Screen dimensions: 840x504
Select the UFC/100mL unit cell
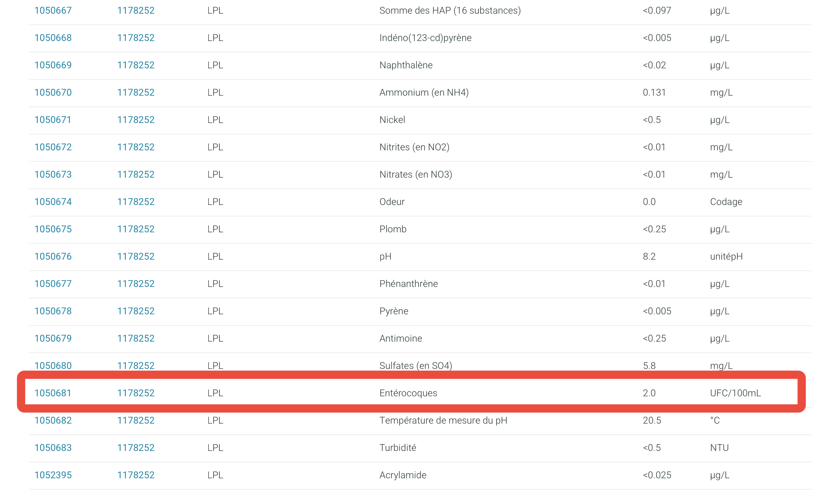[735, 393]
